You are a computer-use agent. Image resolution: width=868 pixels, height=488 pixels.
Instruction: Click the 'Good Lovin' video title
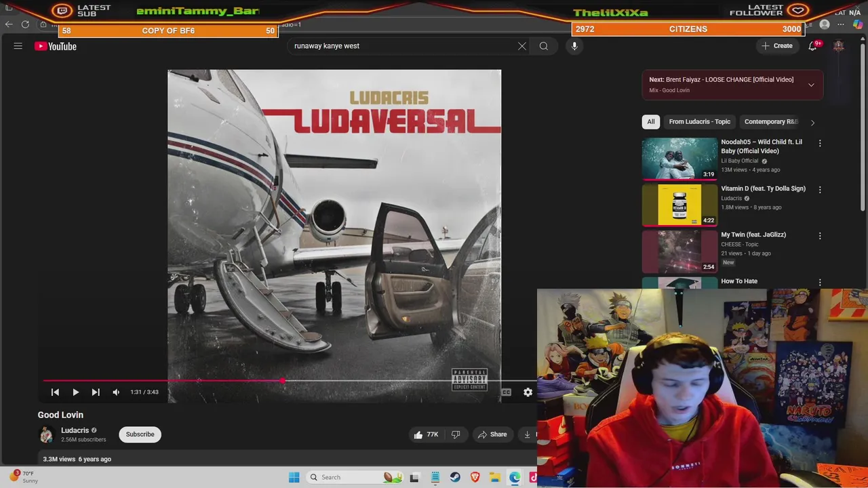coord(60,415)
